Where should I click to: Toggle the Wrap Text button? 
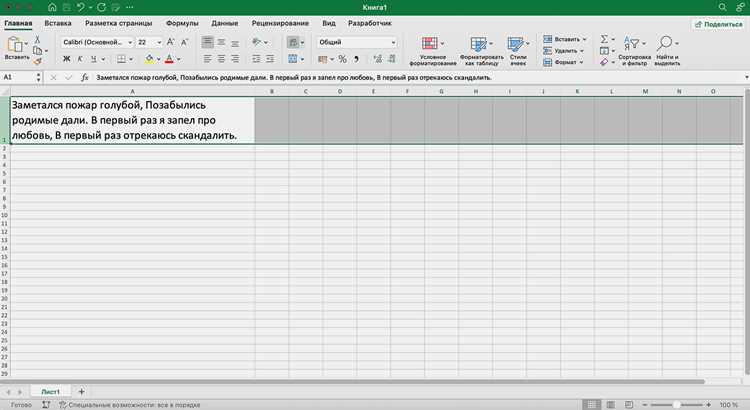293,42
